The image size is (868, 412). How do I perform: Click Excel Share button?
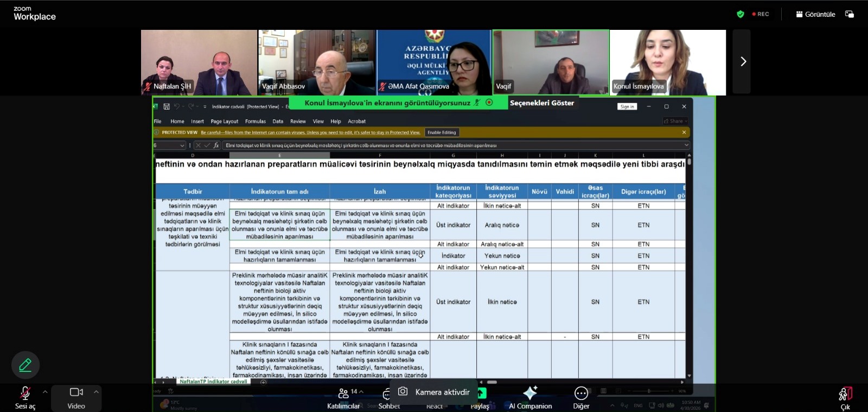[x=675, y=121]
